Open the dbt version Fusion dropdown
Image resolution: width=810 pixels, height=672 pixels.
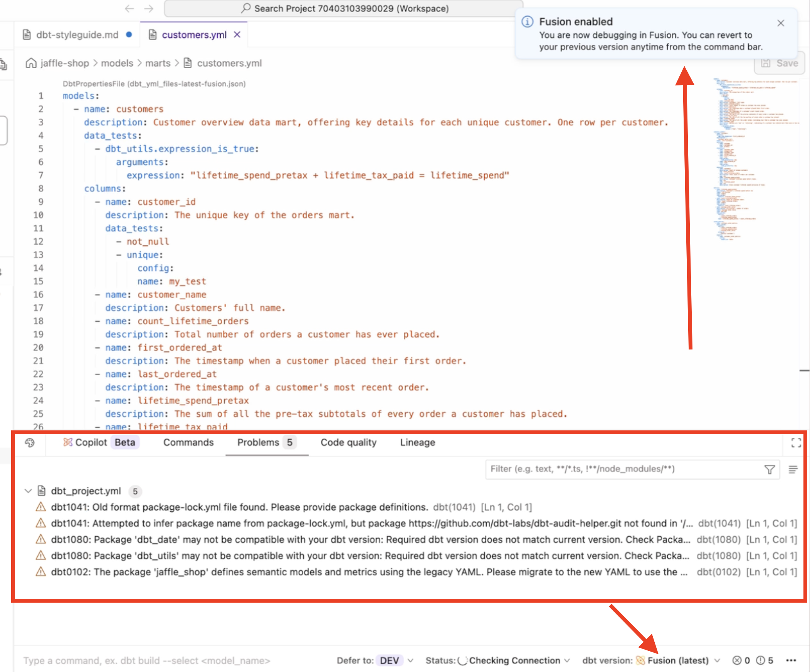(679, 660)
